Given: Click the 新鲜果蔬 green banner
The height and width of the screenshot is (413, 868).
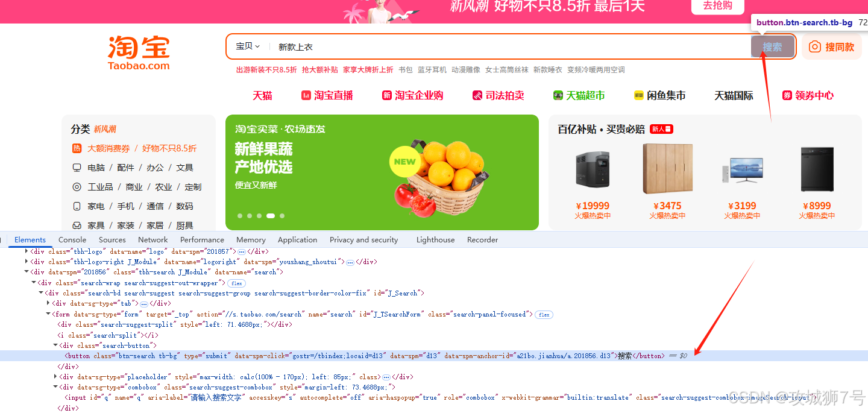Looking at the screenshot, I should (x=382, y=172).
